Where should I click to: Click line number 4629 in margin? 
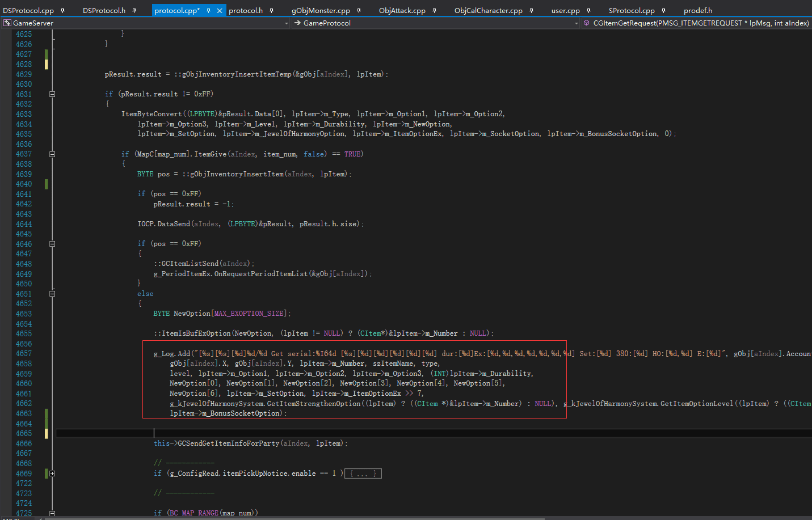click(24, 74)
